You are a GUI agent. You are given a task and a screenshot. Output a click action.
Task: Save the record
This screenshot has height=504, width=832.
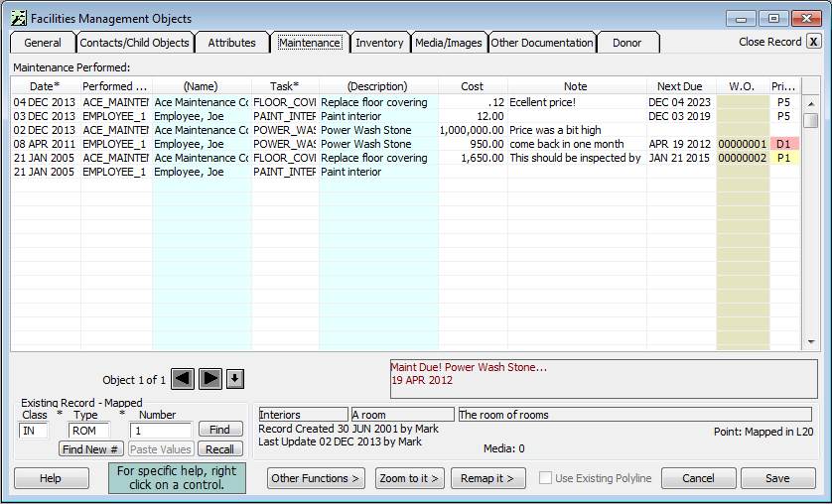click(x=777, y=478)
